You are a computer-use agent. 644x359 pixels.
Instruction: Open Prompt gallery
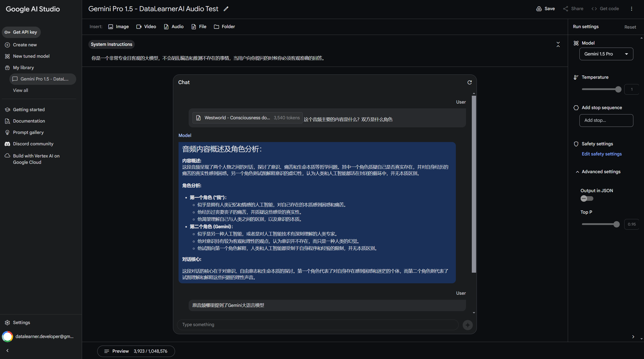(24, 132)
